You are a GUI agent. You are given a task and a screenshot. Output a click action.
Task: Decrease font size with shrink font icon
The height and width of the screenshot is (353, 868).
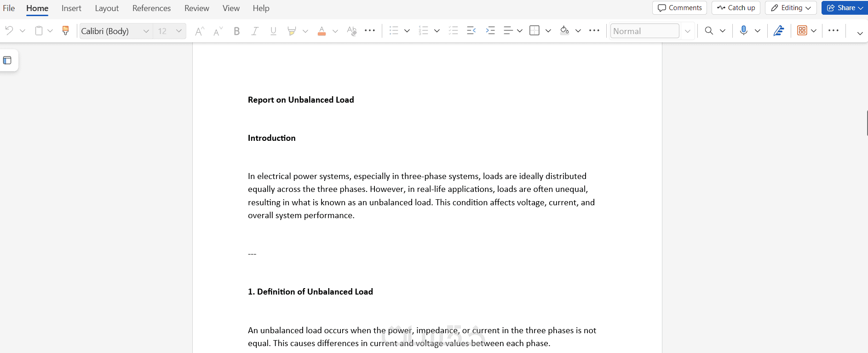point(218,31)
